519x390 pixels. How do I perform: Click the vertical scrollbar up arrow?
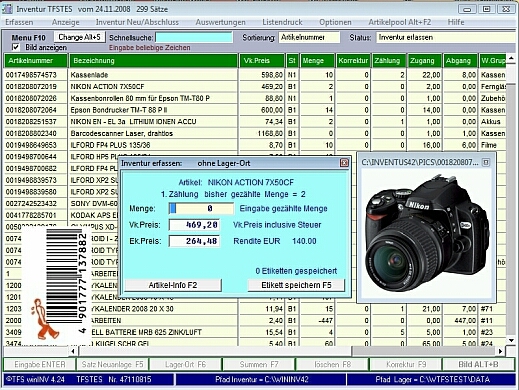[x=511, y=59]
